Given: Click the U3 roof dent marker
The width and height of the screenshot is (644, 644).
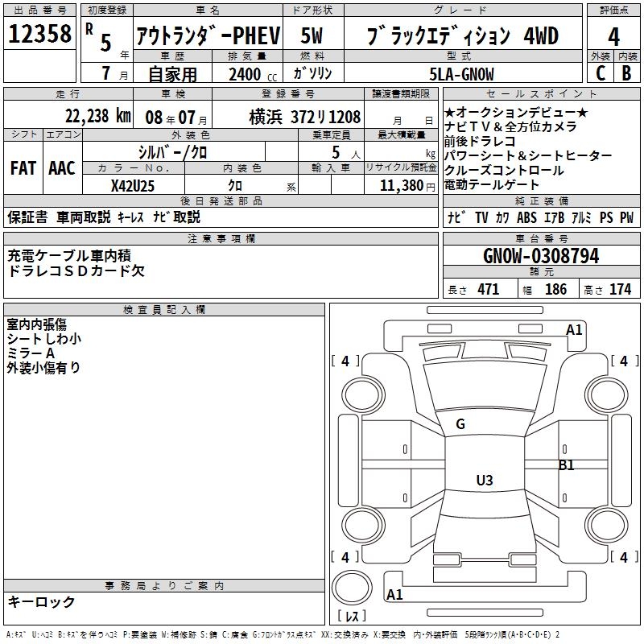Looking at the screenshot, I should [484, 481].
